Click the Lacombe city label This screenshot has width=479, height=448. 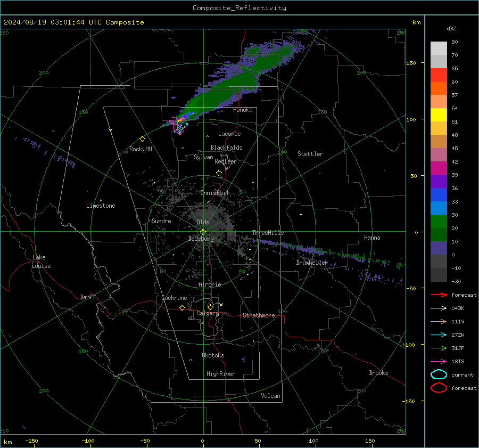point(229,134)
